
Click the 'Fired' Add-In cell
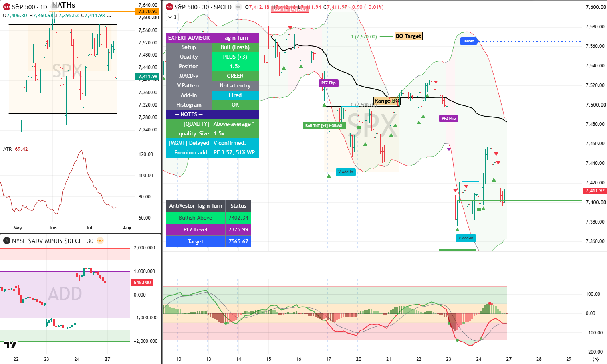tap(235, 95)
